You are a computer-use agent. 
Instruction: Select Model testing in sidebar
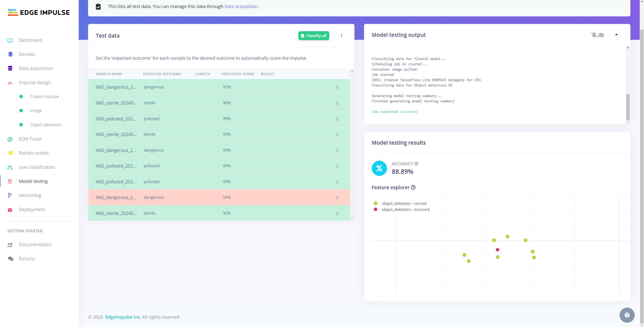33,181
